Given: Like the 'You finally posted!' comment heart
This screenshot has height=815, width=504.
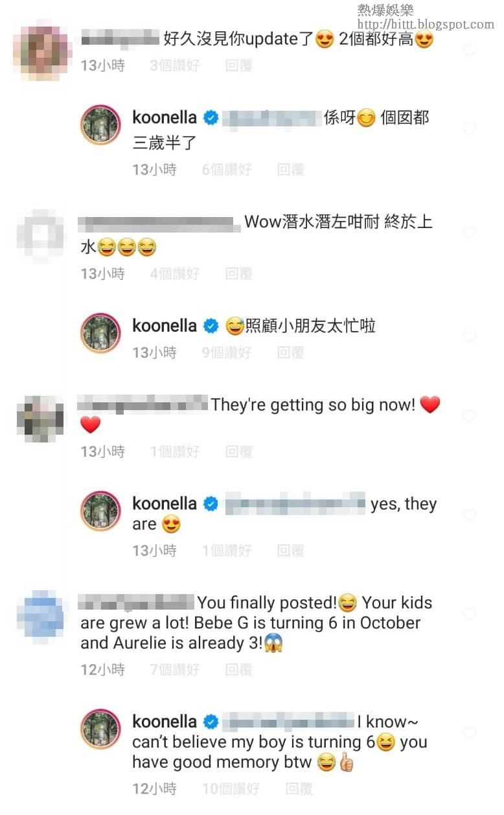Looking at the screenshot, I should pyautogui.click(x=470, y=614).
